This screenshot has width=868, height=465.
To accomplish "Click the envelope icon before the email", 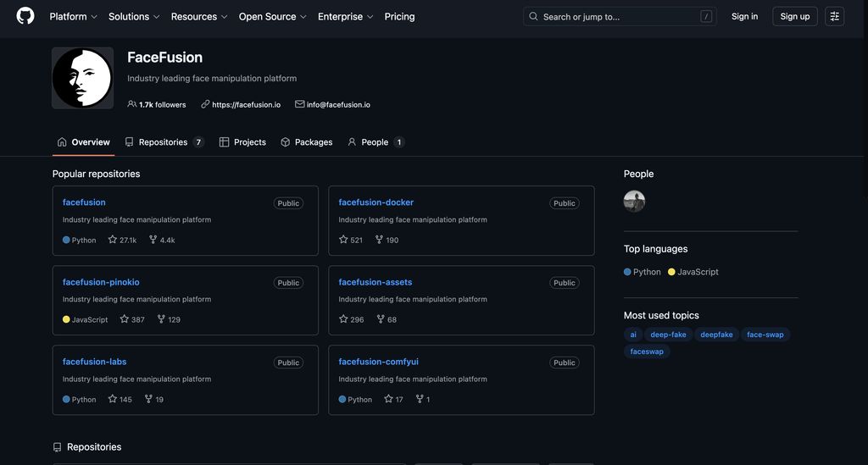I will (x=299, y=104).
